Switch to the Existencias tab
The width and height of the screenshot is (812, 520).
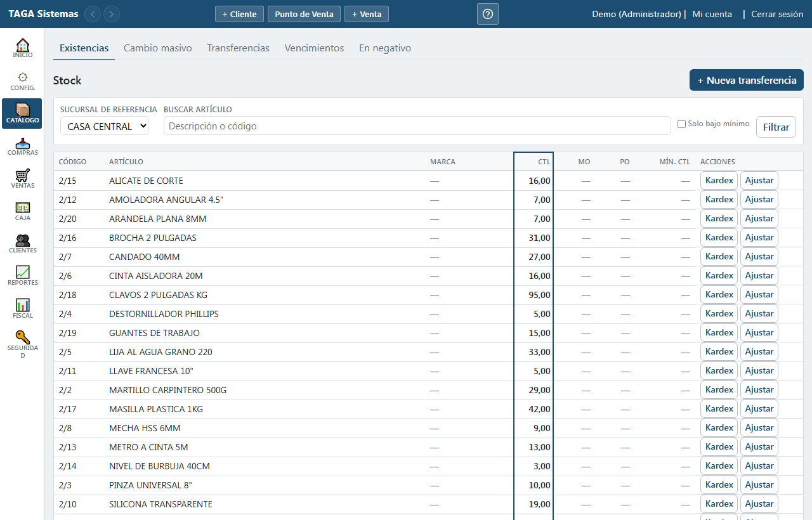(84, 48)
